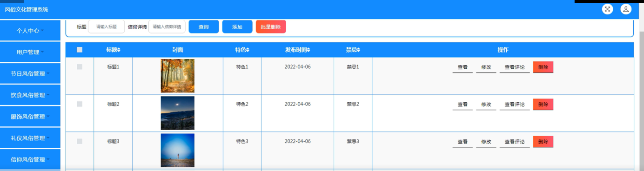The image size is (644, 171).
Task: Click the 查询 search button
Action: pyautogui.click(x=204, y=27)
